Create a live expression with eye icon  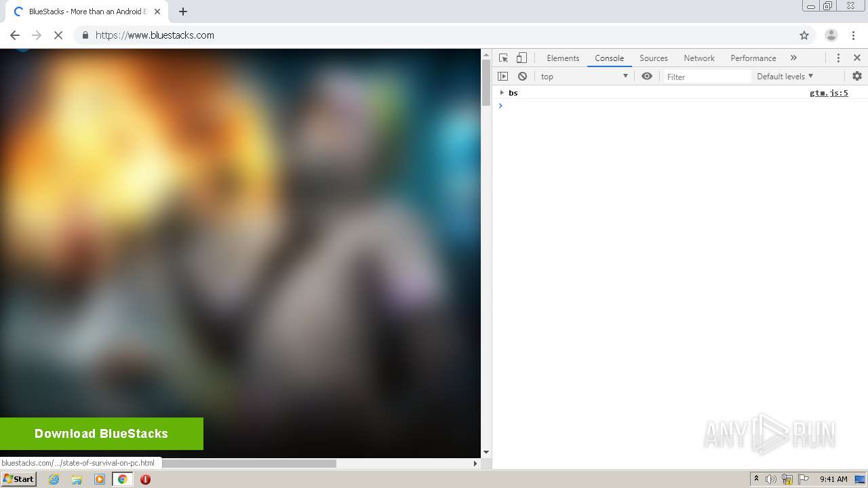(x=647, y=77)
